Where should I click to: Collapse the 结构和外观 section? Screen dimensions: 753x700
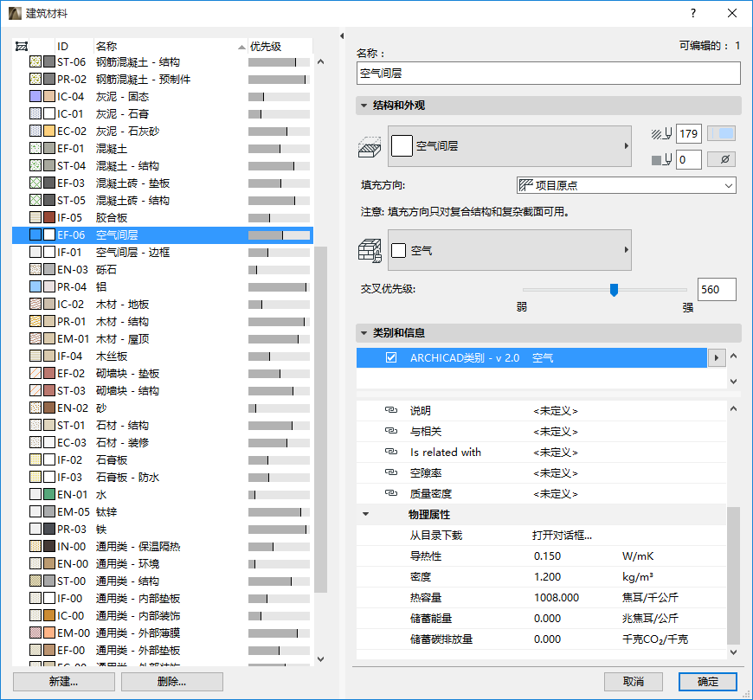pos(364,106)
